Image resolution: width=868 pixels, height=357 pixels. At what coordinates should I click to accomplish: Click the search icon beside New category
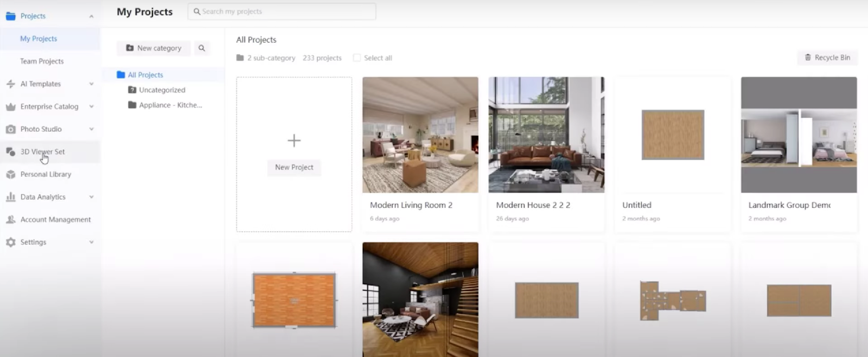pyautogui.click(x=202, y=48)
